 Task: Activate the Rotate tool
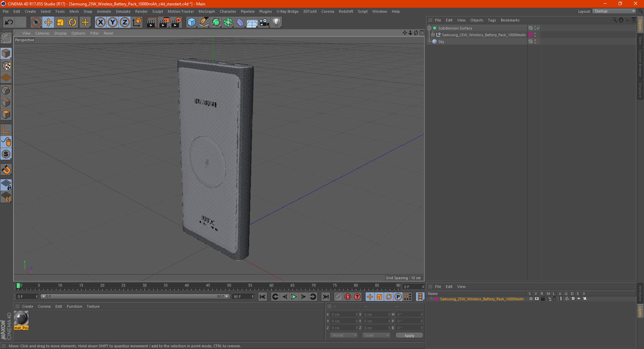[72, 22]
